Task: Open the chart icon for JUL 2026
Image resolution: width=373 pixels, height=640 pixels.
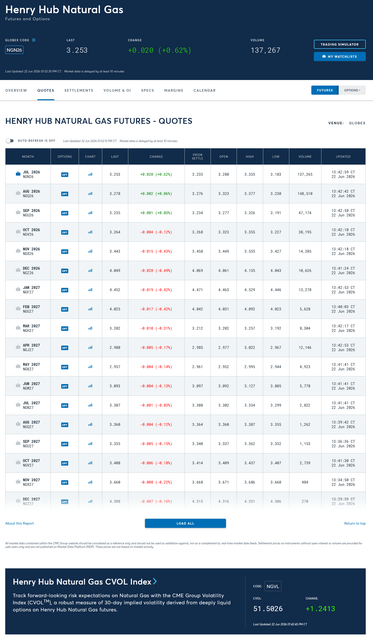Action: coord(90,174)
